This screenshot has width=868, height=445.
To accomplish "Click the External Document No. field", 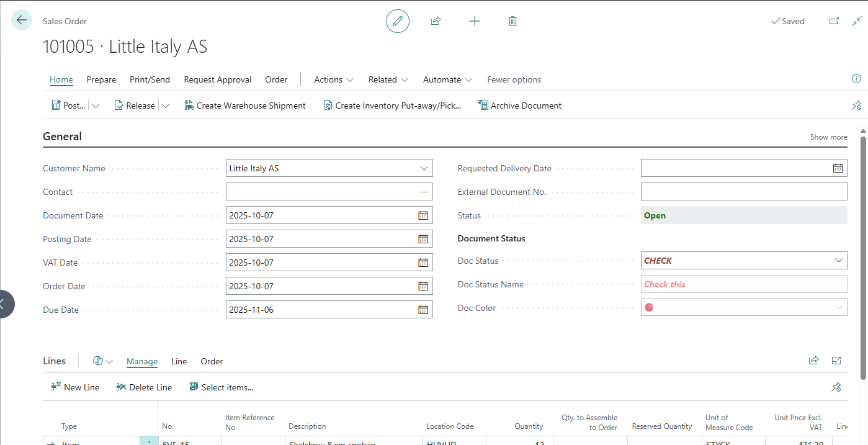I will (x=744, y=192).
